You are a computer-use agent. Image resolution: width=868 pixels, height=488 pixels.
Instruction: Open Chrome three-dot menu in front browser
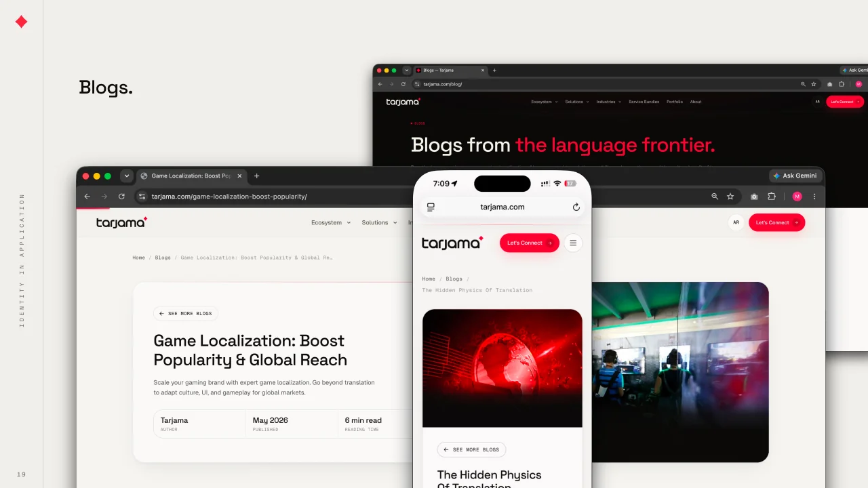(x=814, y=197)
